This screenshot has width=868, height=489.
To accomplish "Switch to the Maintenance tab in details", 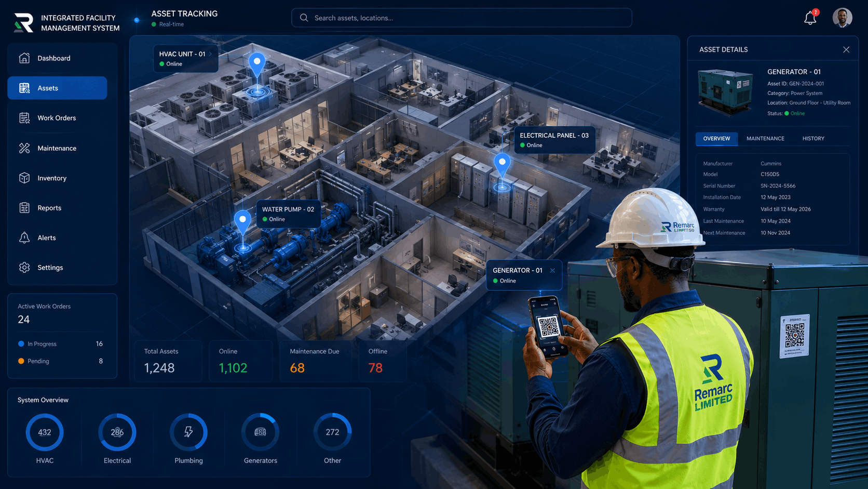I will point(765,139).
